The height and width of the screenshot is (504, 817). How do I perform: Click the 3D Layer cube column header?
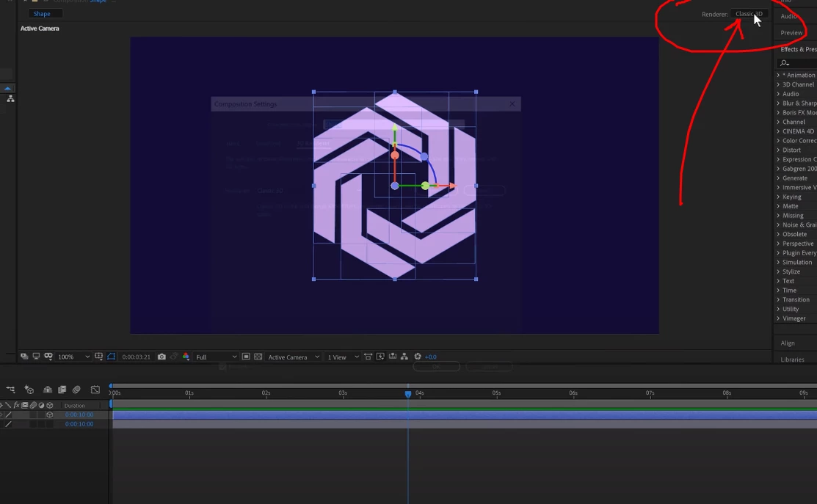click(50, 405)
